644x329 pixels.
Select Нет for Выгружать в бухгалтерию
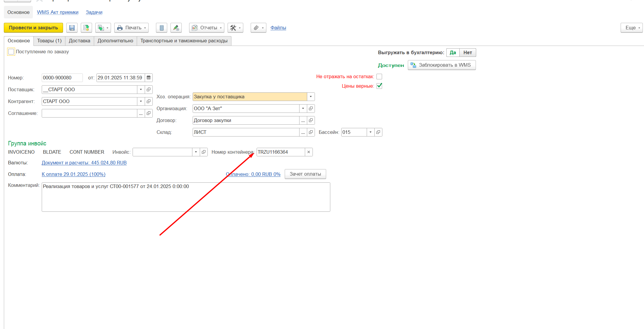pos(467,53)
